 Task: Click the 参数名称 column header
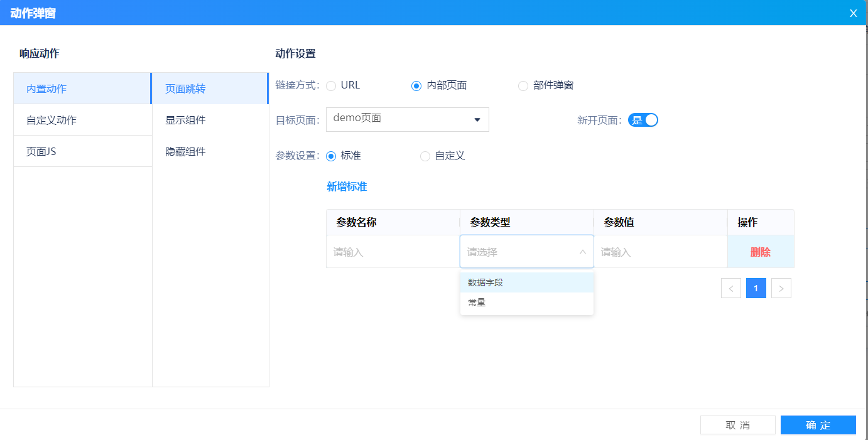coord(393,222)
